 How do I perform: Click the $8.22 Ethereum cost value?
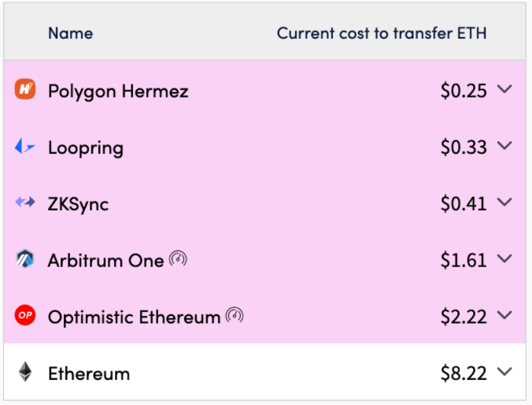point(464,373)
